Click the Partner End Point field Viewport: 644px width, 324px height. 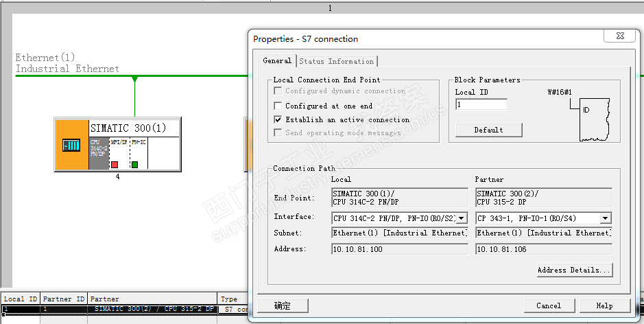click(x=544, y=198)
